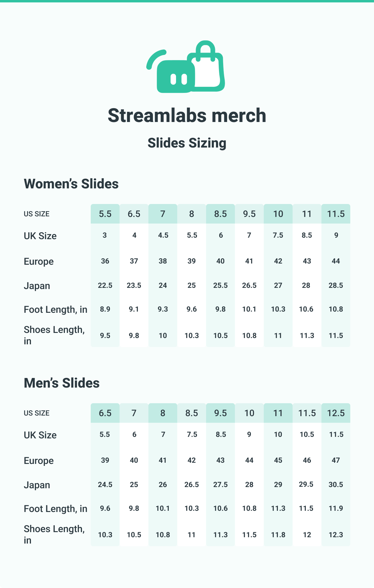Click the Streamlabs shopping bag logo
The width and height of the screenshot is (374, 588).
point(186,67)
